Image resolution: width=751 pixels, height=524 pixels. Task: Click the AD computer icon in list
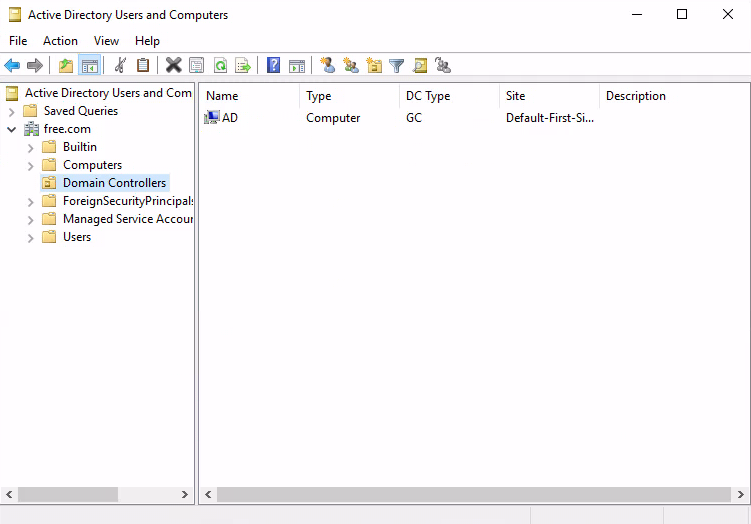212,117
